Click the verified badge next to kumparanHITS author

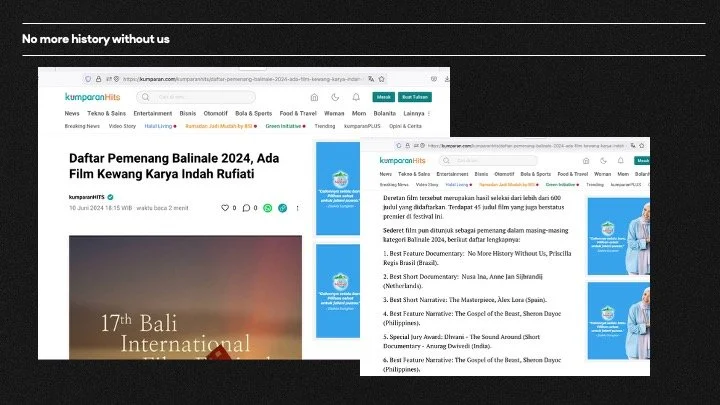pyautogui.click(x=110, y=197)
